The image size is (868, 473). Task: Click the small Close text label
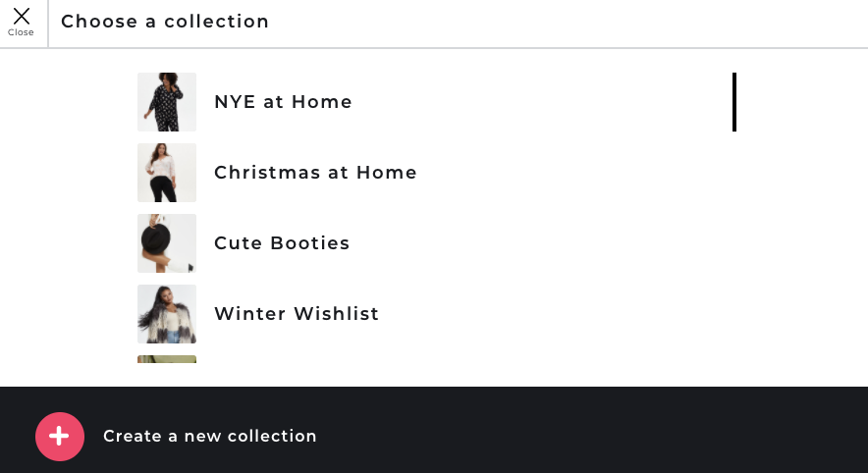pyautogui.click(x=21, y=32)
